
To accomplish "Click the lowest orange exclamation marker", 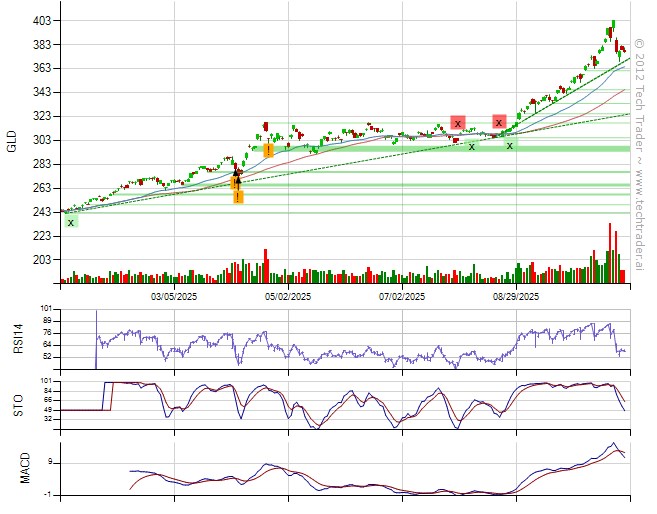I will [x=238, y=197].
